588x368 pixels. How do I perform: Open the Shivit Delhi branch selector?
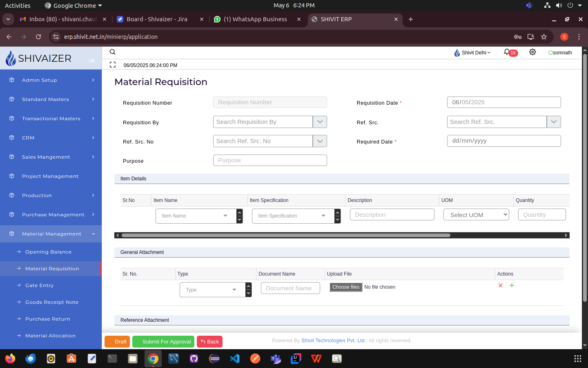pyautogui.click(x=472, y=53)
